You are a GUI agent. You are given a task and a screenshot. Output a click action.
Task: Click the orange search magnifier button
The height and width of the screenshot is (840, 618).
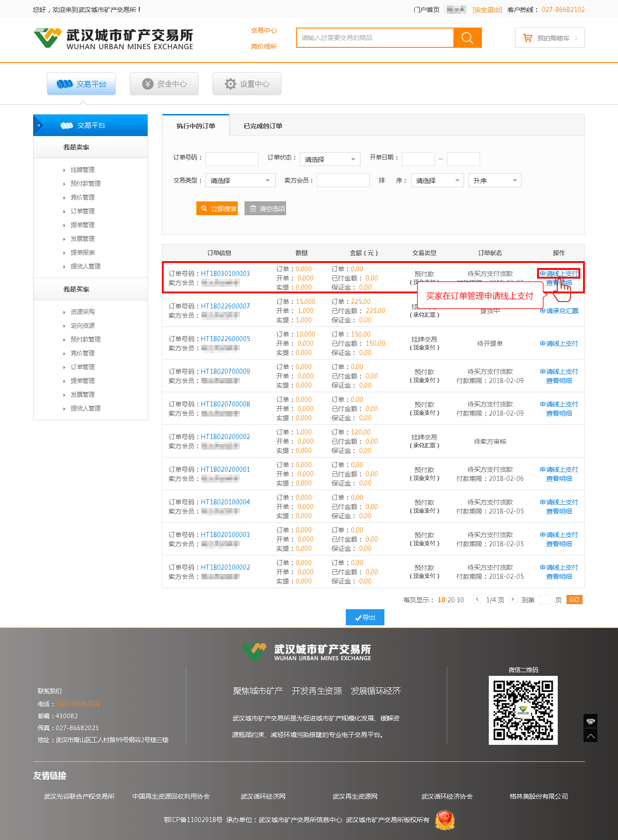pos(467,38)
